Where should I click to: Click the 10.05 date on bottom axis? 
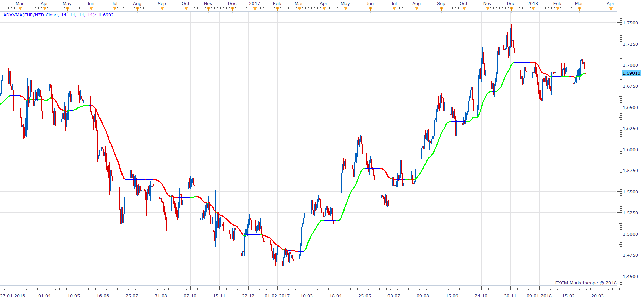73,296
